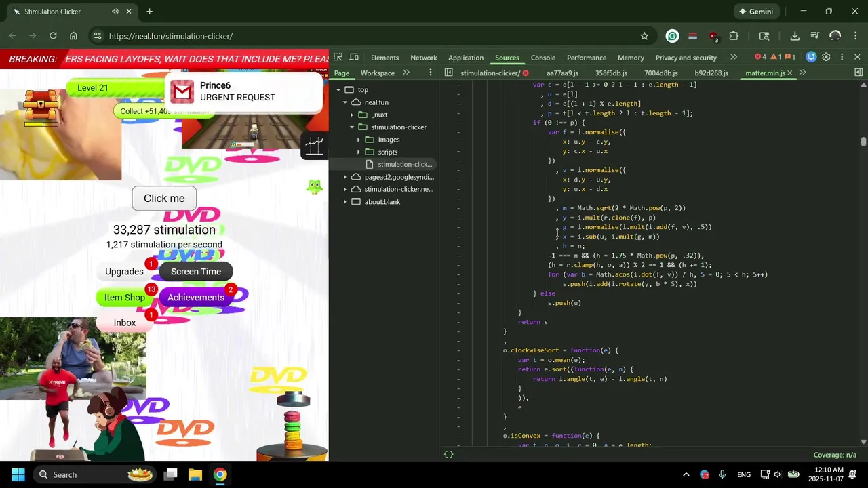
Task: Open the Screen Time button
Action: (x=196, y=272)
